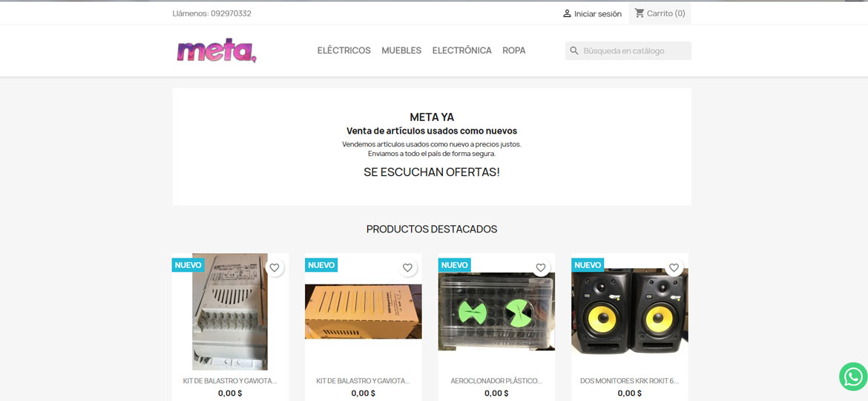This screenshot has height=401, width=868.
Task: Click the shopping cart icon
Action: (x=640, y=13)
